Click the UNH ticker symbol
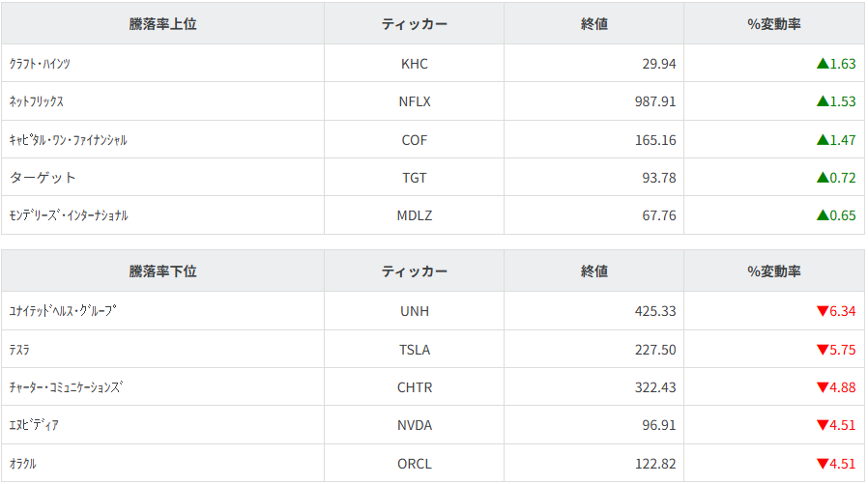The width and height of the screenshot is (868, 484). click(414, 311)
